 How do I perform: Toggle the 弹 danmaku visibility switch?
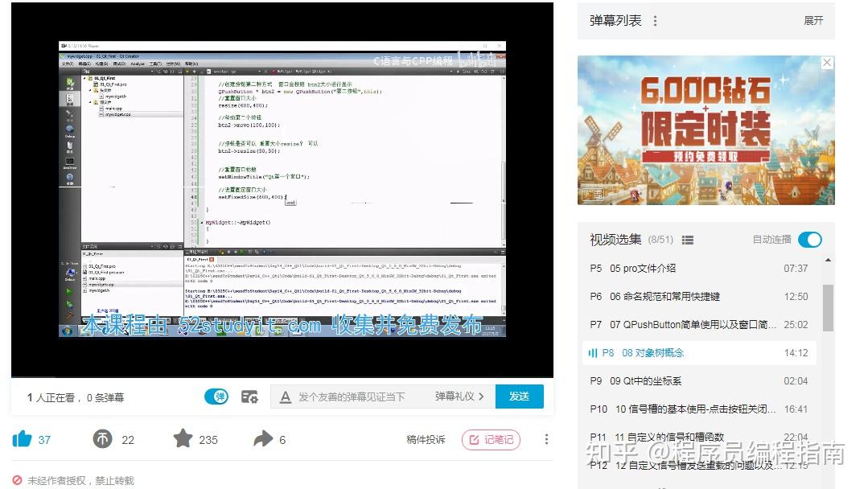pos(216,396)
